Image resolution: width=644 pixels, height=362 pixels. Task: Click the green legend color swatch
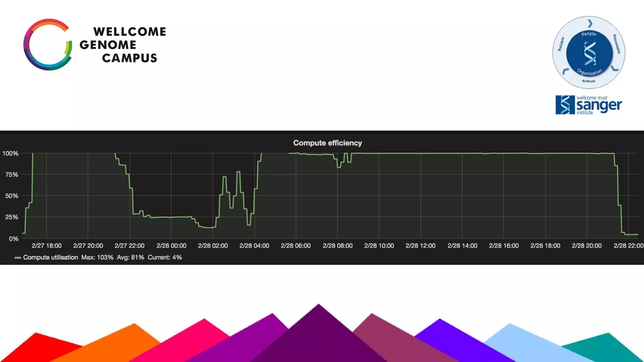coord(18,258)
